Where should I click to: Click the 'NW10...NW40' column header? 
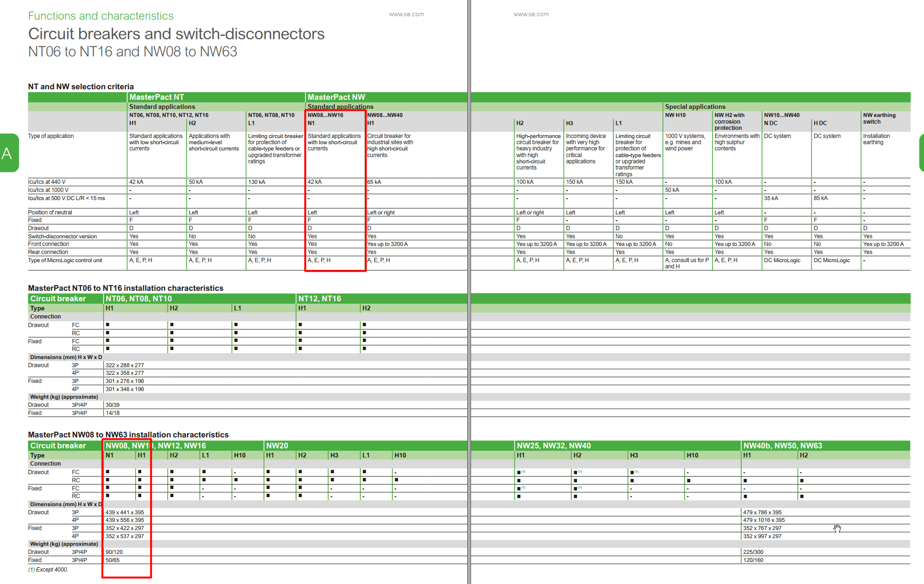pyautogui.click(x=781, y=115)
